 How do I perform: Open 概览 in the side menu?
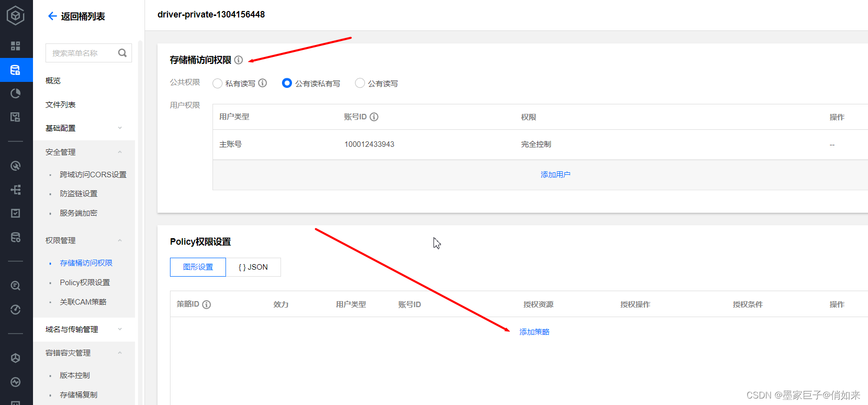pyautogui.click(x=53, y=80)
